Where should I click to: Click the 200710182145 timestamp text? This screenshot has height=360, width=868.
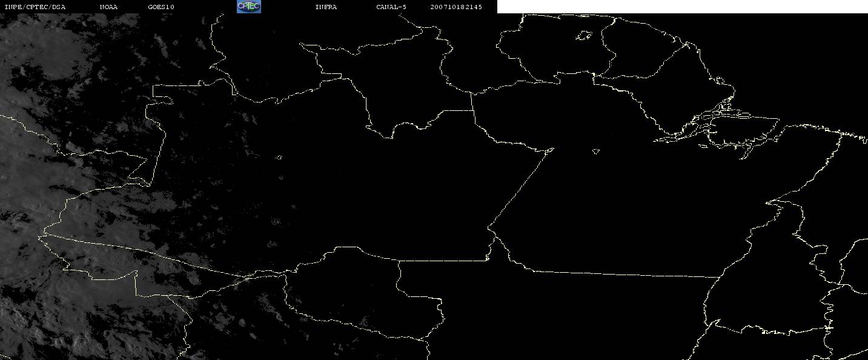point(457,7)
